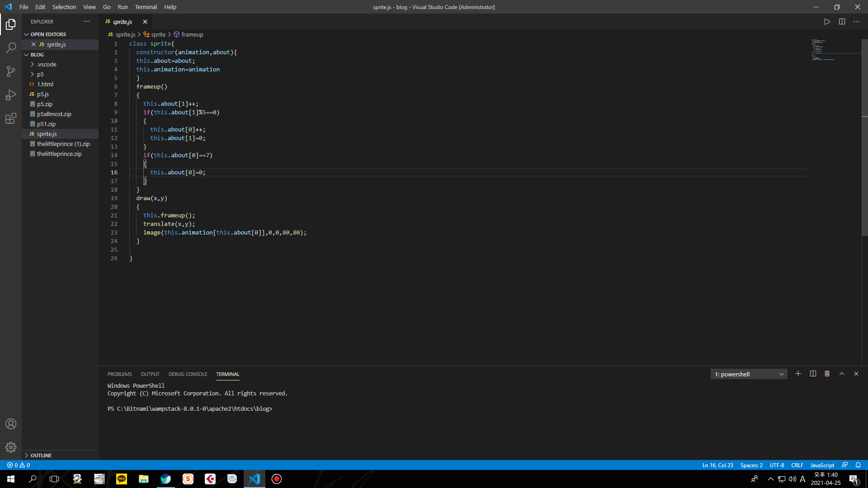The height and width of the screenshot is (488, 868).
Task: Kill the terminal with trash icon
Action: [x=827, y=374]
